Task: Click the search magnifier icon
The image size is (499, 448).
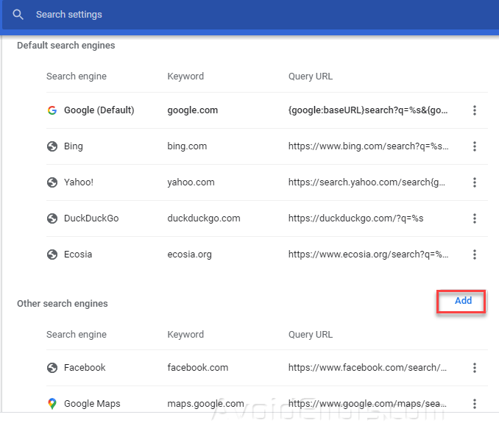Action: pos(18,15)
